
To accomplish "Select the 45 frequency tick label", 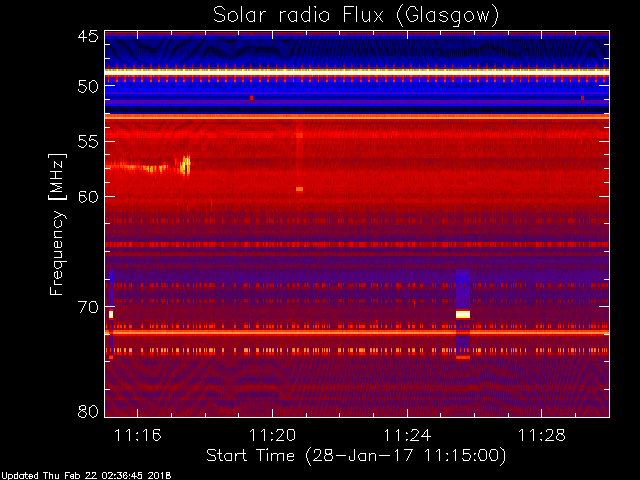I will (88, 36).
